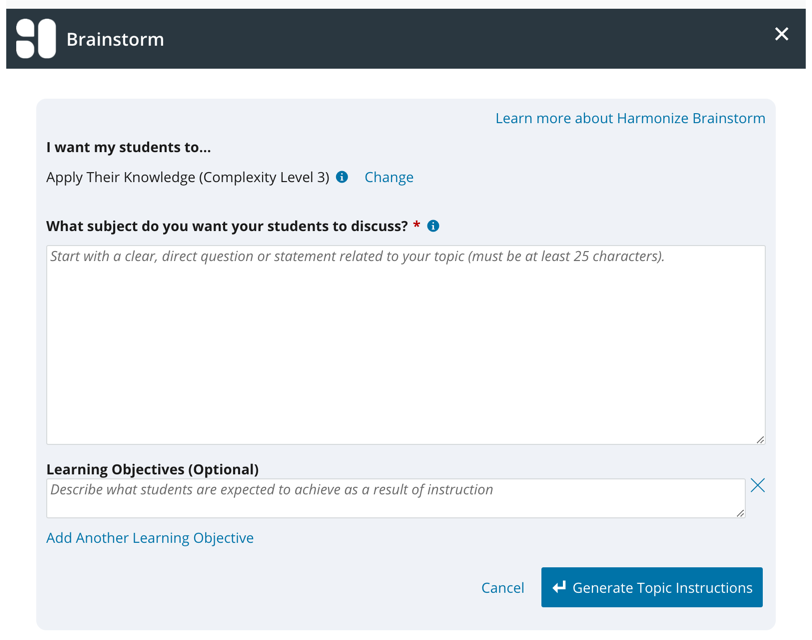This screenshot has height=640, width=812.
Task: Click the Learning Objectives (Optional) label
Action: pyautogui.click(x=152, y=469)
